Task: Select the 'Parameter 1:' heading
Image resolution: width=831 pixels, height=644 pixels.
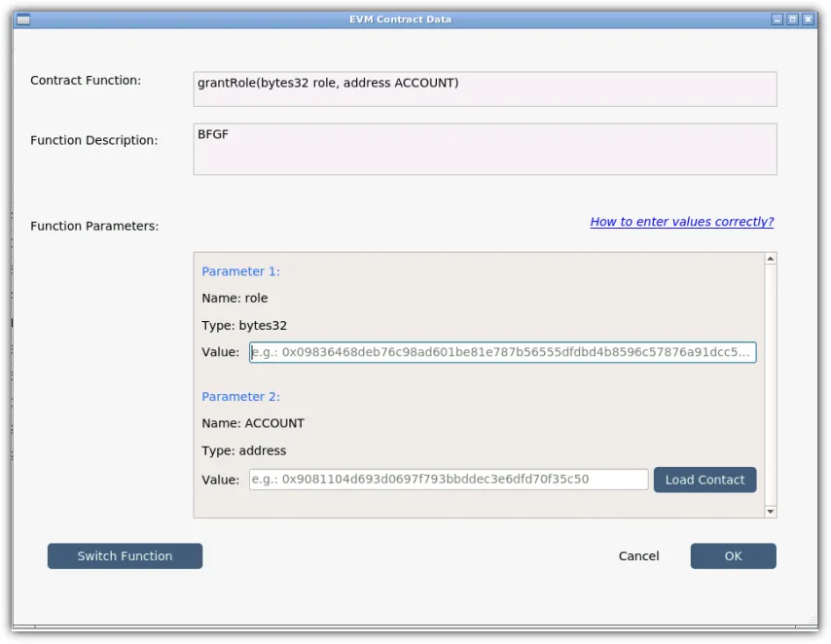Action: (x=240, y=271)
